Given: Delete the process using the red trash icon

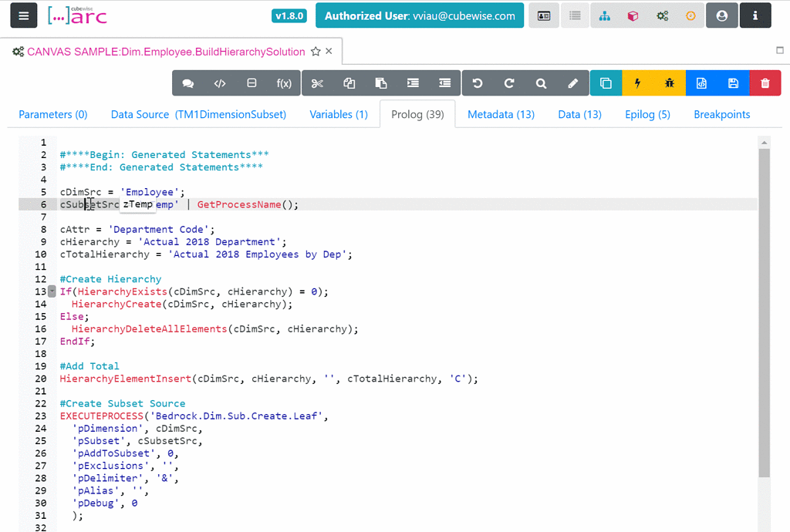Looking at the screenshot, I should click(765, 82).
